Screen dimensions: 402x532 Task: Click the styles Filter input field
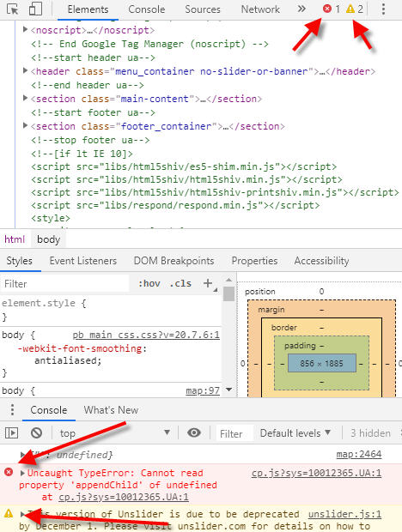[x=65, y=284]
